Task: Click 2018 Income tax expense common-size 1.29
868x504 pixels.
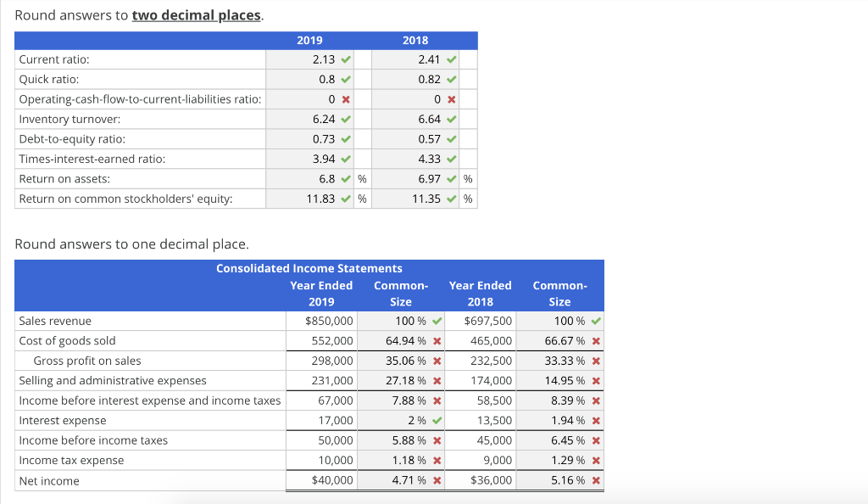Action: 559,461
